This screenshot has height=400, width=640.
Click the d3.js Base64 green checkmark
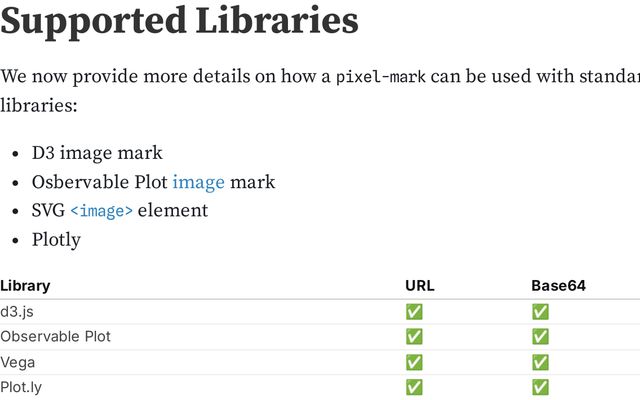(540, 312)
